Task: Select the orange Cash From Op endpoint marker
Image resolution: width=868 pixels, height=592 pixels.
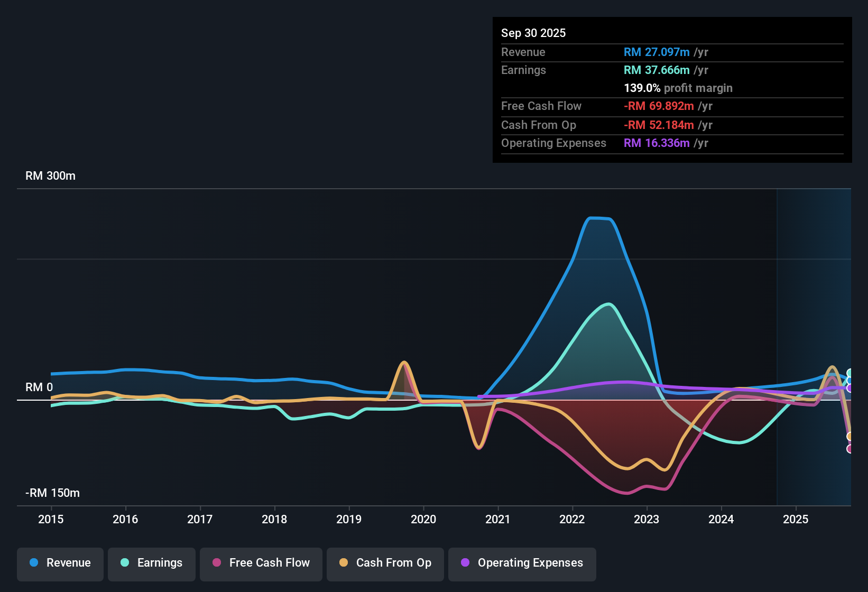Action: click(x=849, y=436)
